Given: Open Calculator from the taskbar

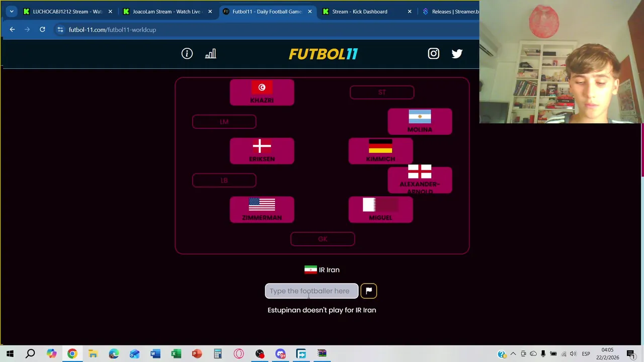Looking at the screenshot, I should coord(217,353).
